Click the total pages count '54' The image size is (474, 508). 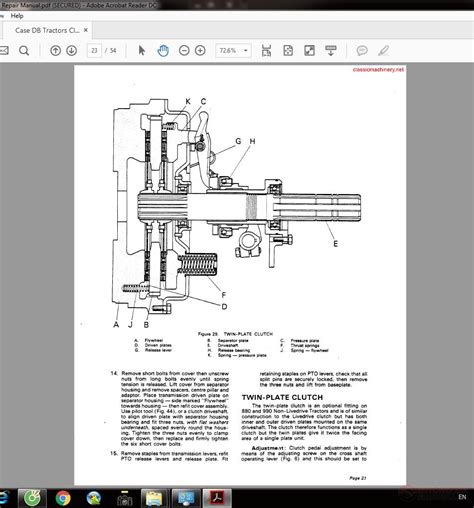(x=113, y=51)
